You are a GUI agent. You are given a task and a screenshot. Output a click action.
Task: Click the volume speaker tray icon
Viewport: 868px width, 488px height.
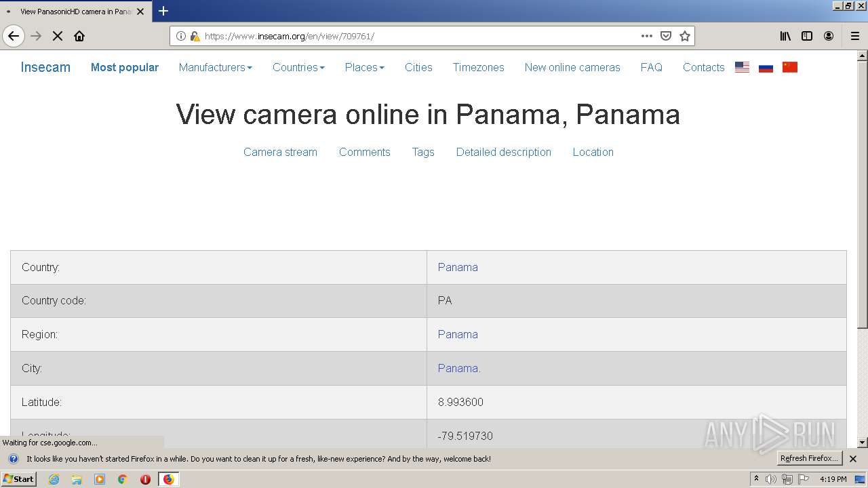[x=771, y=479]
